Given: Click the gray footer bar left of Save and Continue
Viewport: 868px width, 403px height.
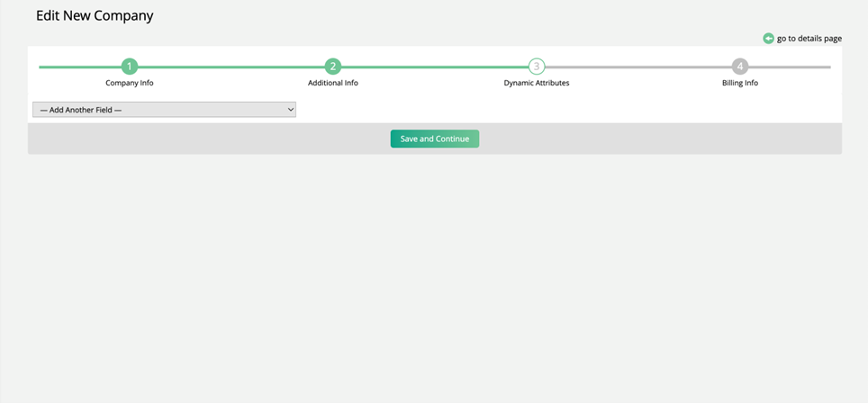Looking at the screenshot, I should (207, 139).
